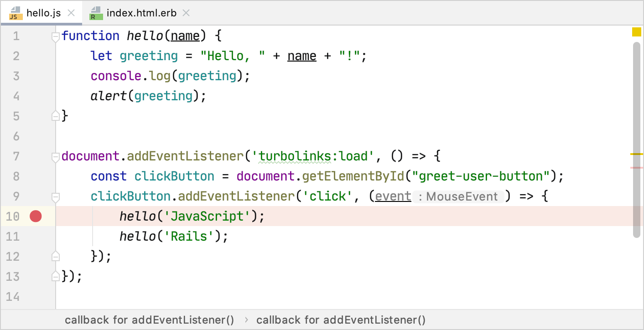The image size is (644, 330).
Task: Click the underlined name parameter in function hello
Action: click(185, 36)
